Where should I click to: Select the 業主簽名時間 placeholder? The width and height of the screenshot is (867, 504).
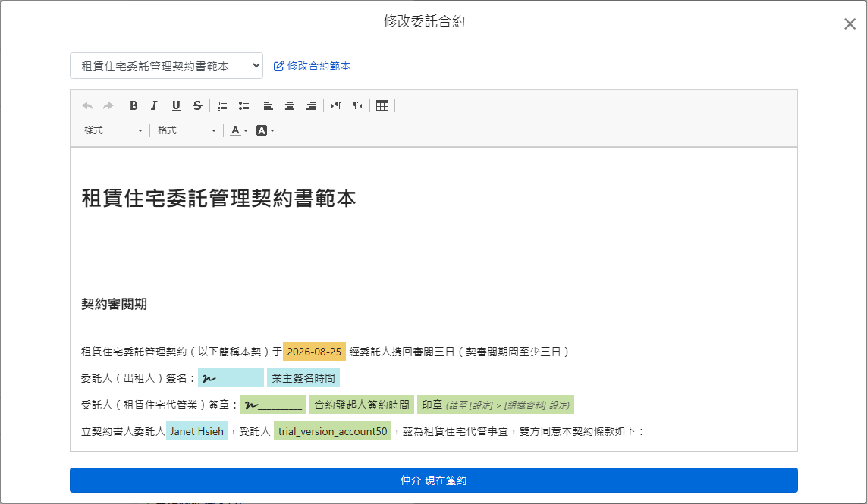click(x=303, y=378)
